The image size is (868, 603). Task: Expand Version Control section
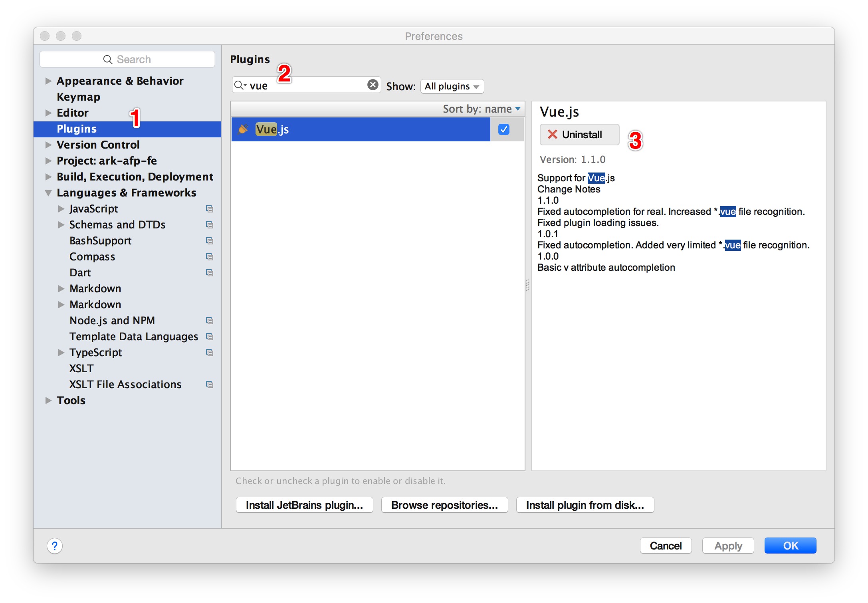[48, 145]
